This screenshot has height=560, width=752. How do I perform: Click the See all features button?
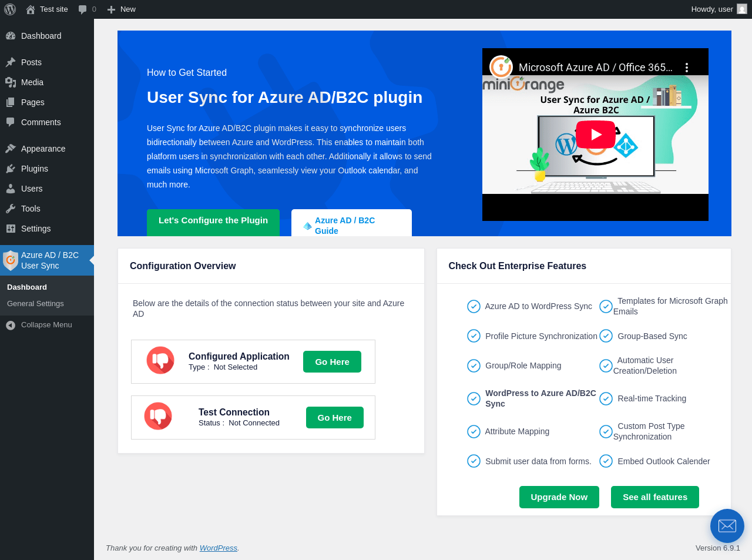(655, 497)
